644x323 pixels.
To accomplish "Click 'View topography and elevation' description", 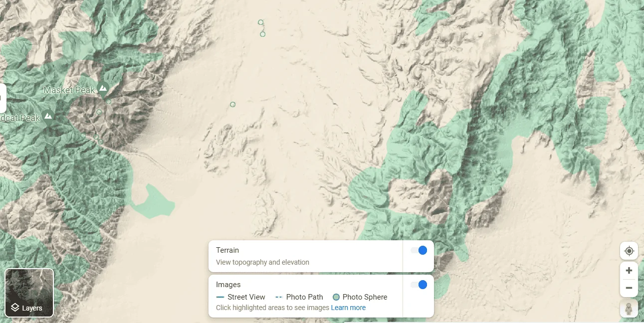I will coord(262,262).
